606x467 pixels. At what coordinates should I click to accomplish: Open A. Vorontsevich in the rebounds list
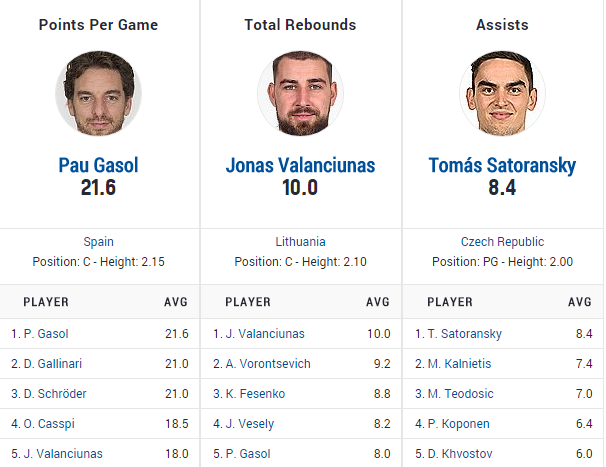click(x=268, y=364)
